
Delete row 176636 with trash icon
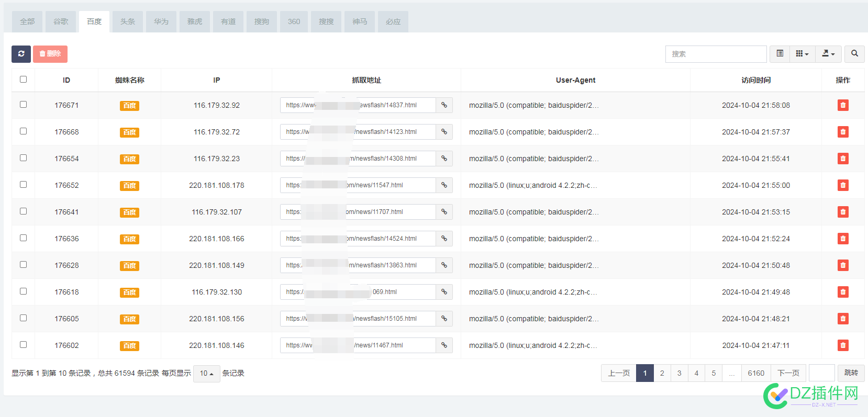[x=843, y=239]
